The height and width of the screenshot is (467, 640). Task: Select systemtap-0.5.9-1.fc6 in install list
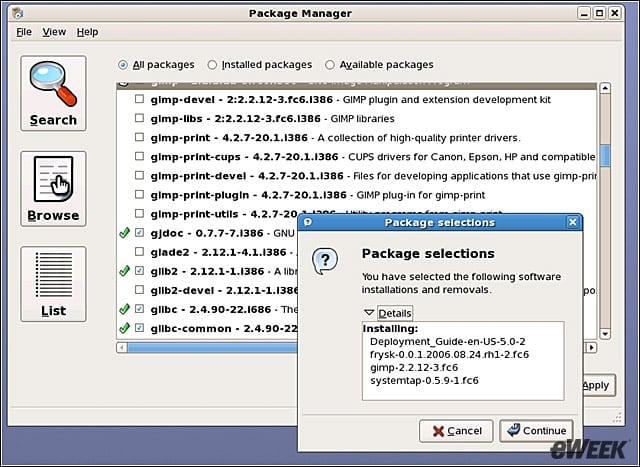(424, 380)
